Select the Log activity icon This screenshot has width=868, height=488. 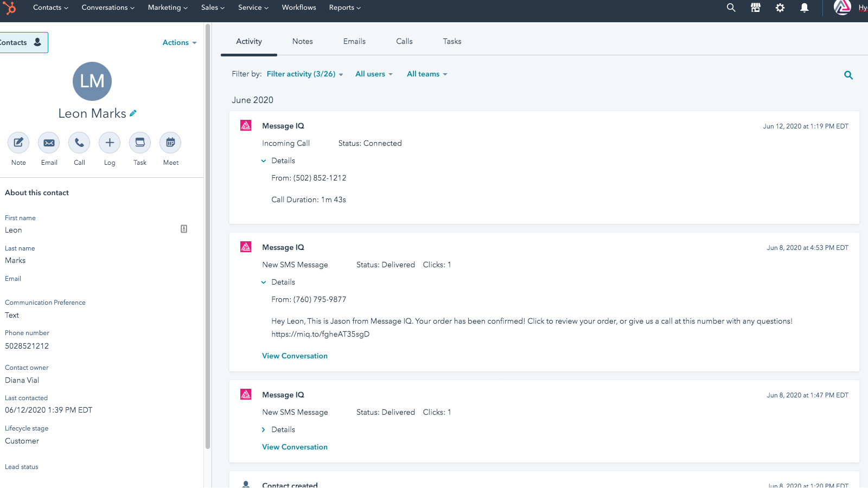coord(109,142)
